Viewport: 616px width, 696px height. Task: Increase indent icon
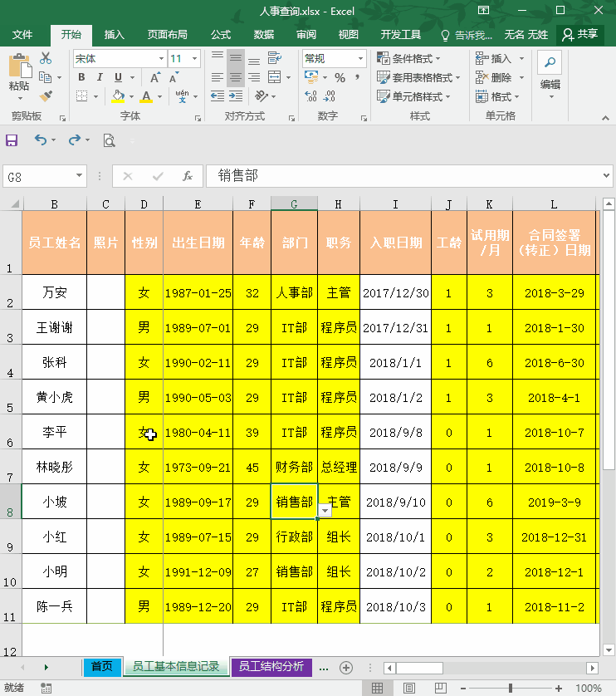pos(236,96)
